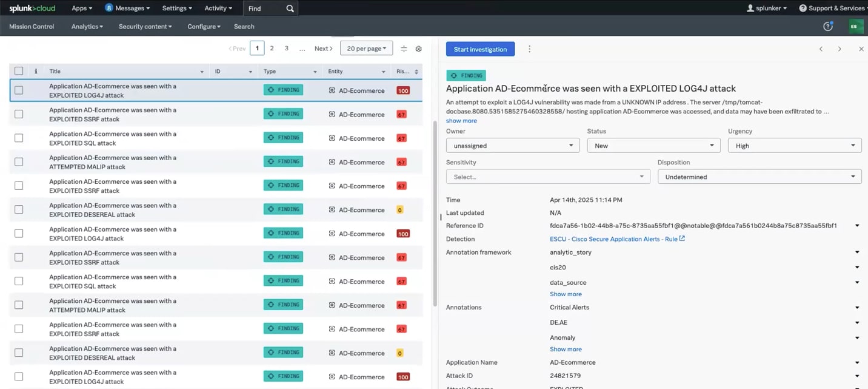
Task: Click the Start investigation button
Action: coord(480,49)
